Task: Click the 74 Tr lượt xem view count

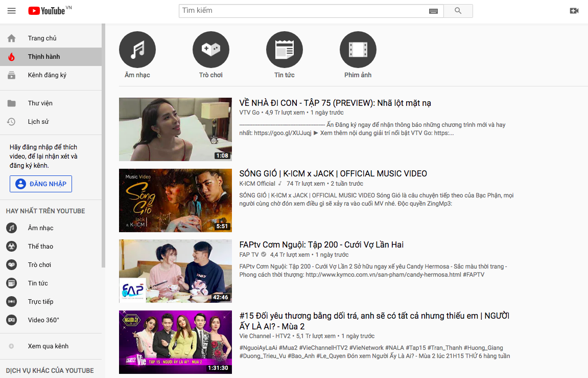Action: pos(305,184)
